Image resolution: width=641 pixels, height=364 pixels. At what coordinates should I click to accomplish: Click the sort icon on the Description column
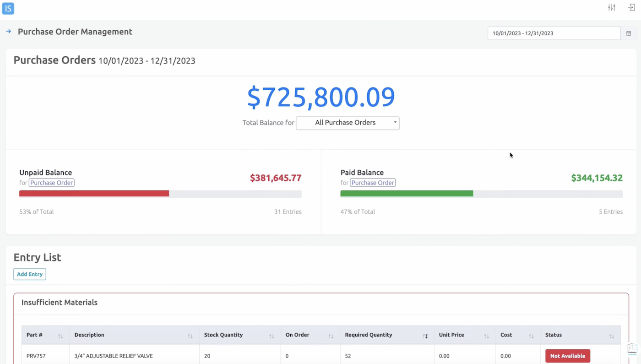click(190, 335)
